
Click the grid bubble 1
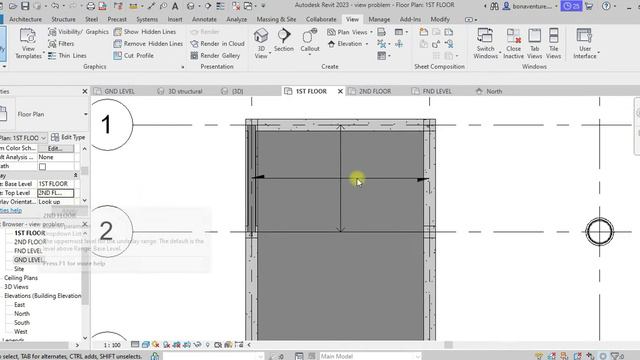[x=107, y=125]
